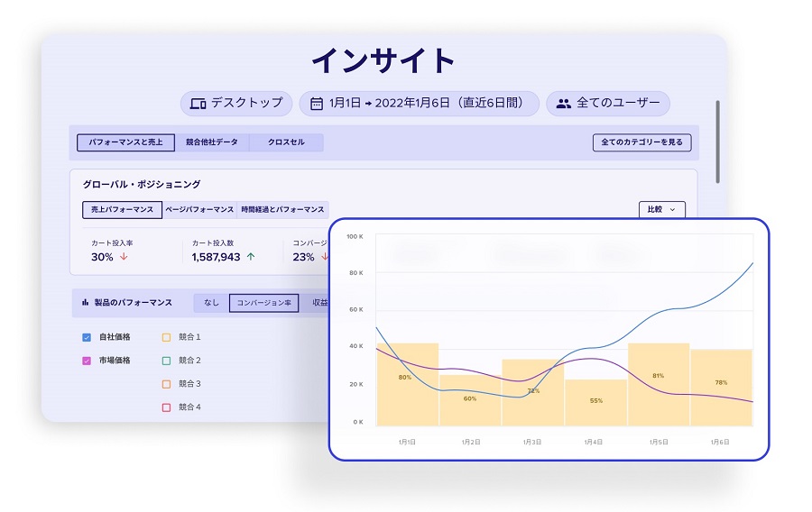
Task: Click the インサイト page title
Action: click(x=383, y=60)
